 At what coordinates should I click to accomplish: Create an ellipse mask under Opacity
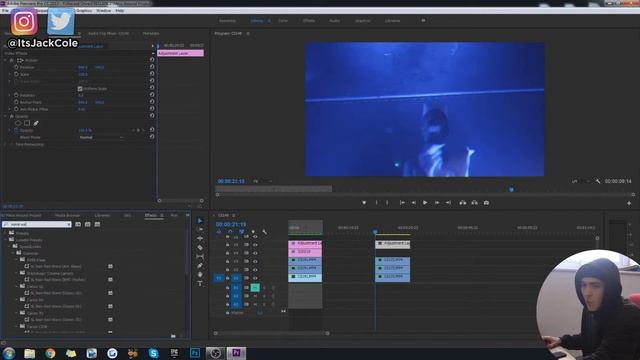[18, 123]
